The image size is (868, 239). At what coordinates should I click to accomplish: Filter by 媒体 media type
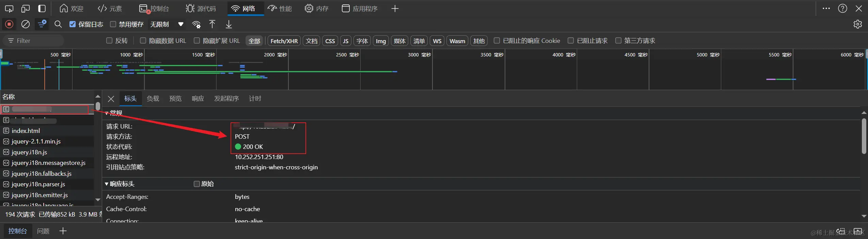pos(399,41)
